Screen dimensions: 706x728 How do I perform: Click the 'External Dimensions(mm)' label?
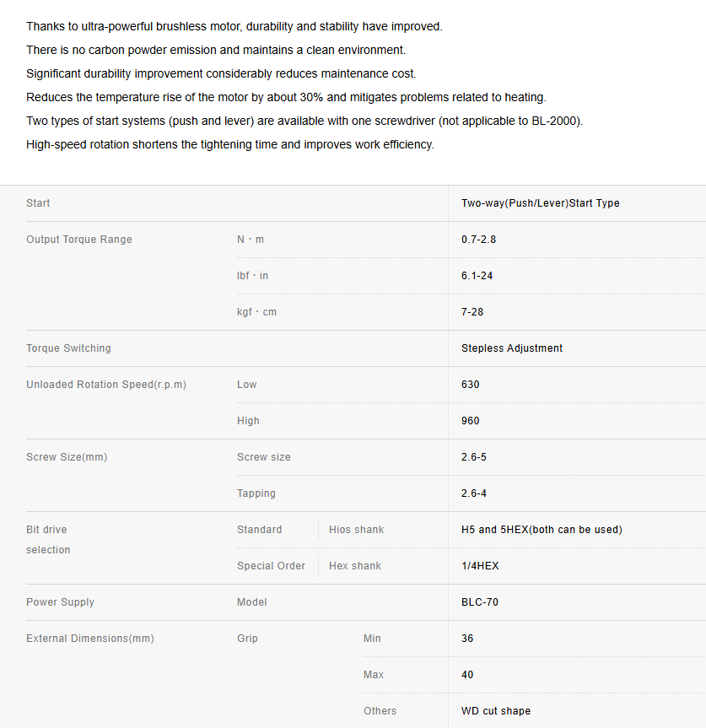click(90, 639)
